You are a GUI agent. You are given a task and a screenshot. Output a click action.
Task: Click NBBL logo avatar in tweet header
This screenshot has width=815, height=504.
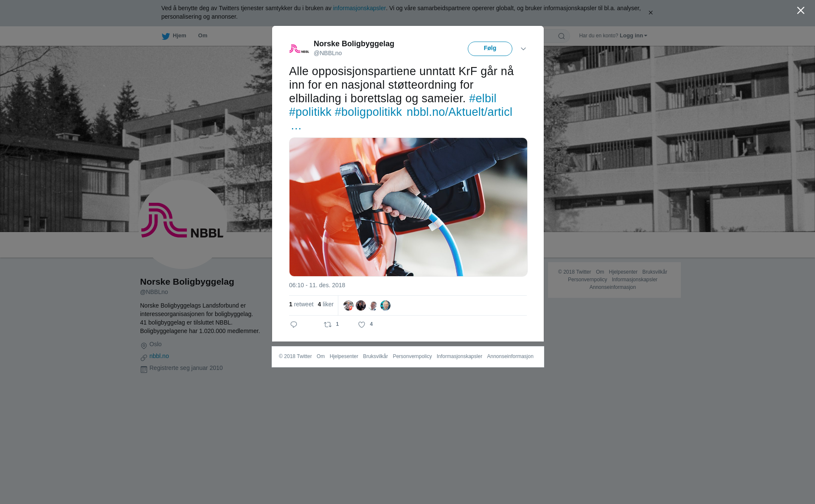point(299,49)
